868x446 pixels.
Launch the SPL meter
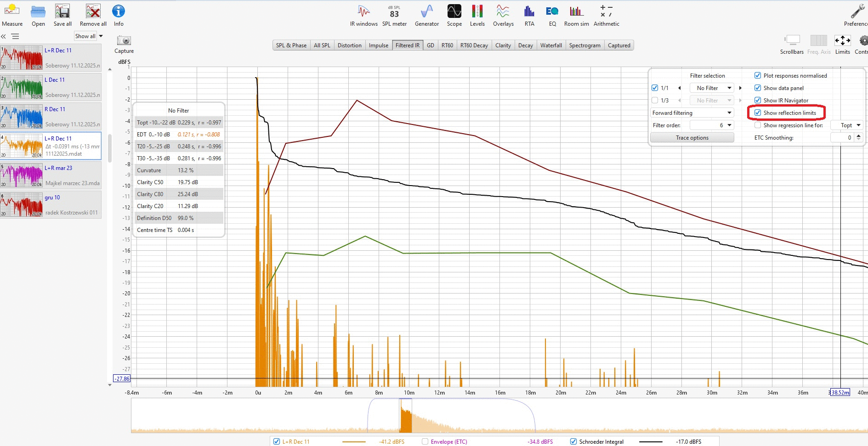[394, 15]
